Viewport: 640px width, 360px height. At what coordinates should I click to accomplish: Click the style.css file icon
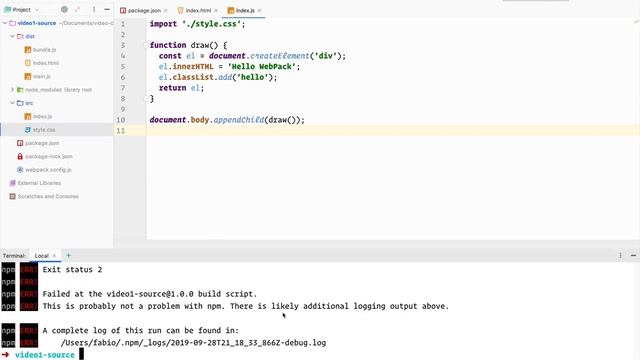click(27, 130)
